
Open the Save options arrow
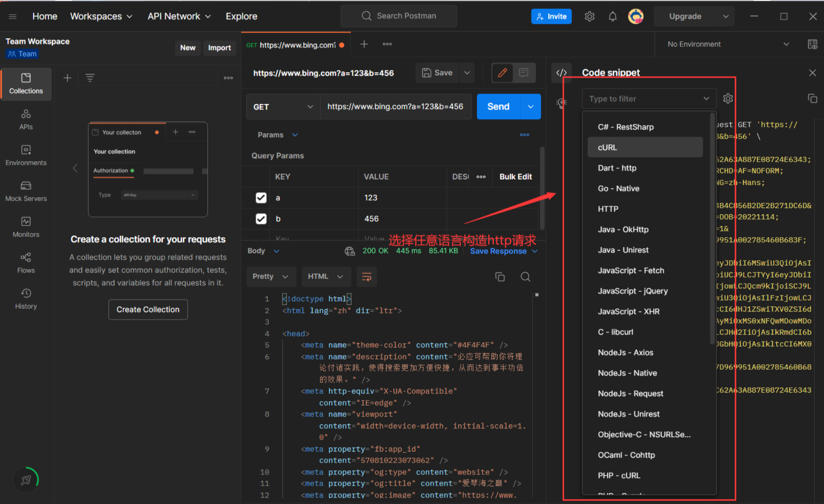click(467, 73)
